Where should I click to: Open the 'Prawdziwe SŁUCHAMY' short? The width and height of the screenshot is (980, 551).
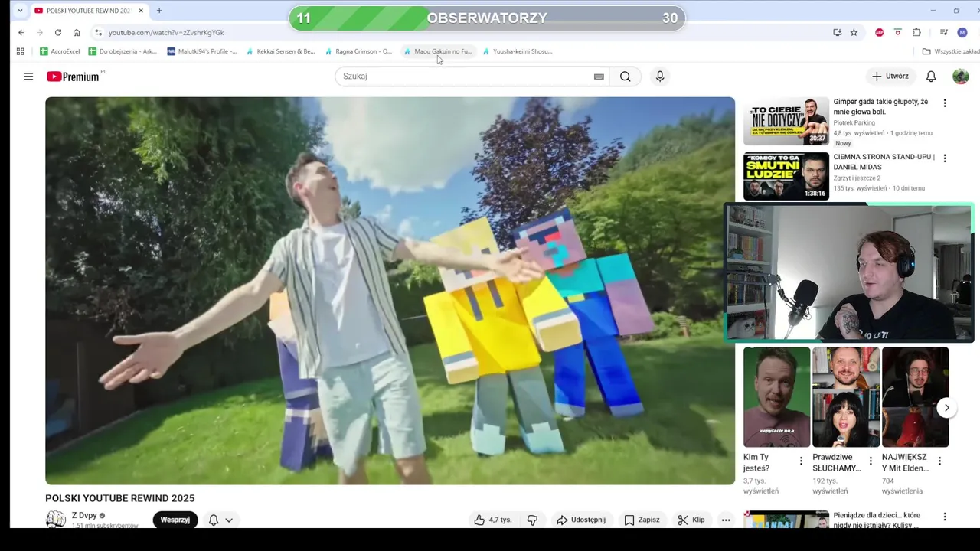click(846, 397)
